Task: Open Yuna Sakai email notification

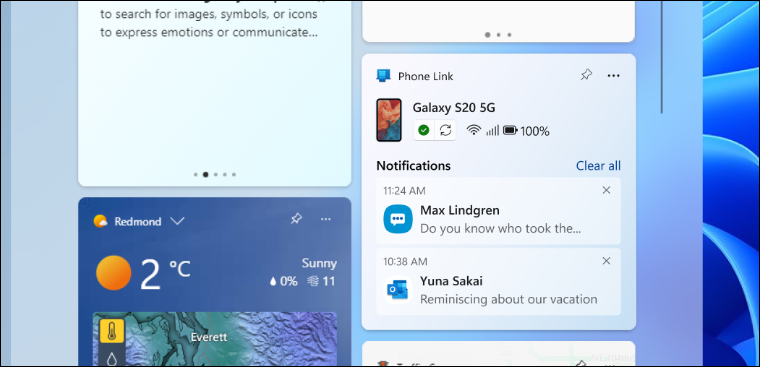Action: point(498,282)
